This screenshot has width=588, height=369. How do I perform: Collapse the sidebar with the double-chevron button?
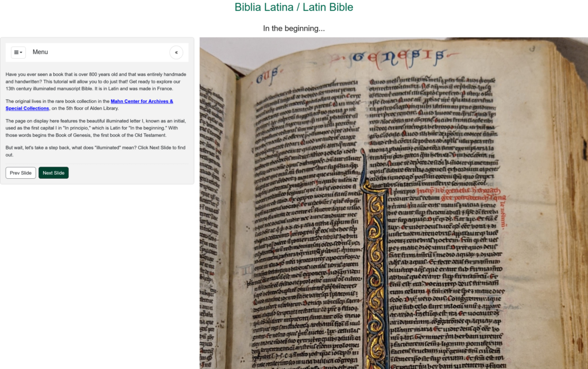click(x=176, y=52)
